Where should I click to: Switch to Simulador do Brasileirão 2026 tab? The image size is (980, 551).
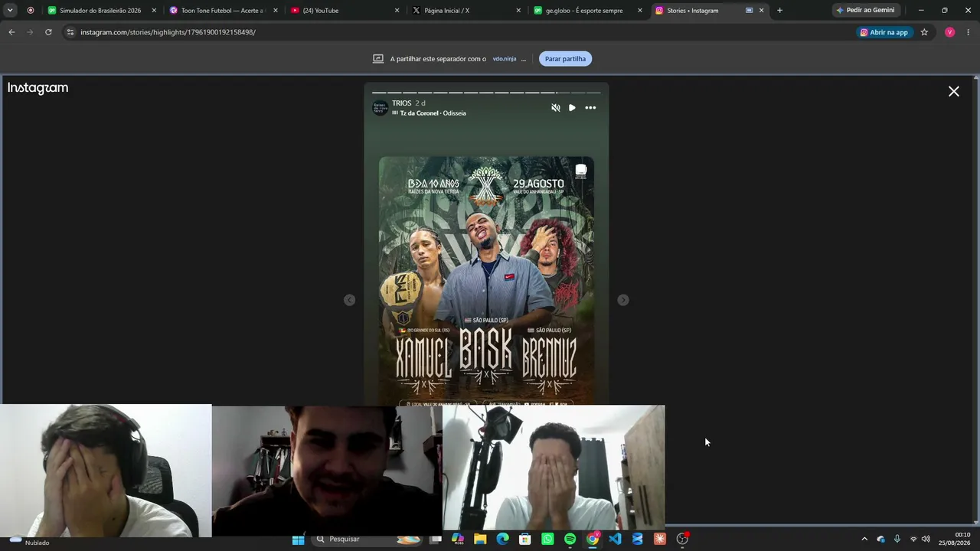tap(101, 11)
